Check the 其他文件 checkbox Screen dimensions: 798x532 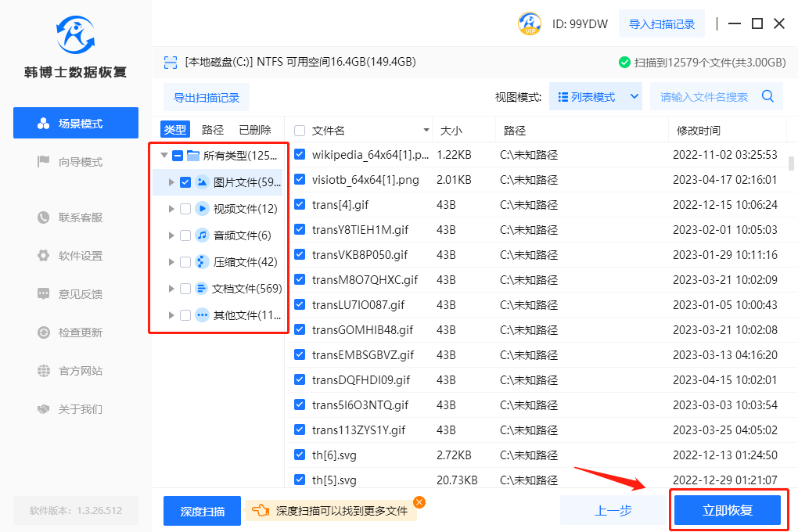pyautogui.click(x=185, y=315)
